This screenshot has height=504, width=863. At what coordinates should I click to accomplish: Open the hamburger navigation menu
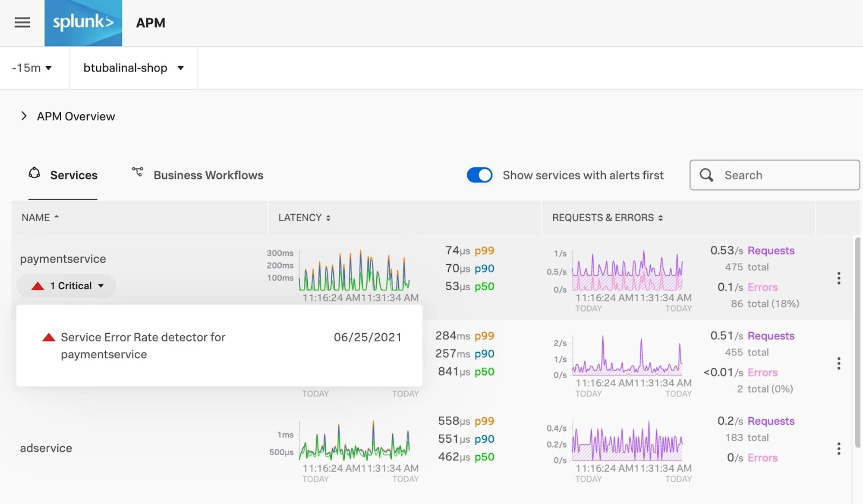[x=22, y=22]
